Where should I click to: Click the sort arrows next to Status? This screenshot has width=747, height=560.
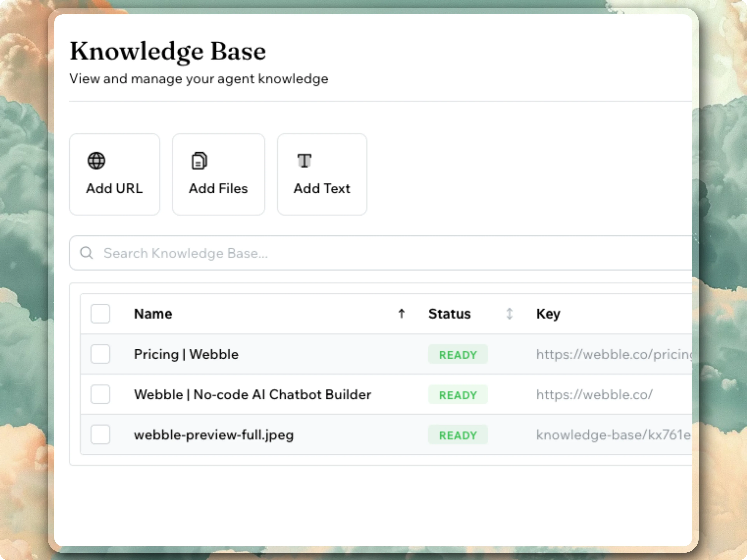coord(509,314)
